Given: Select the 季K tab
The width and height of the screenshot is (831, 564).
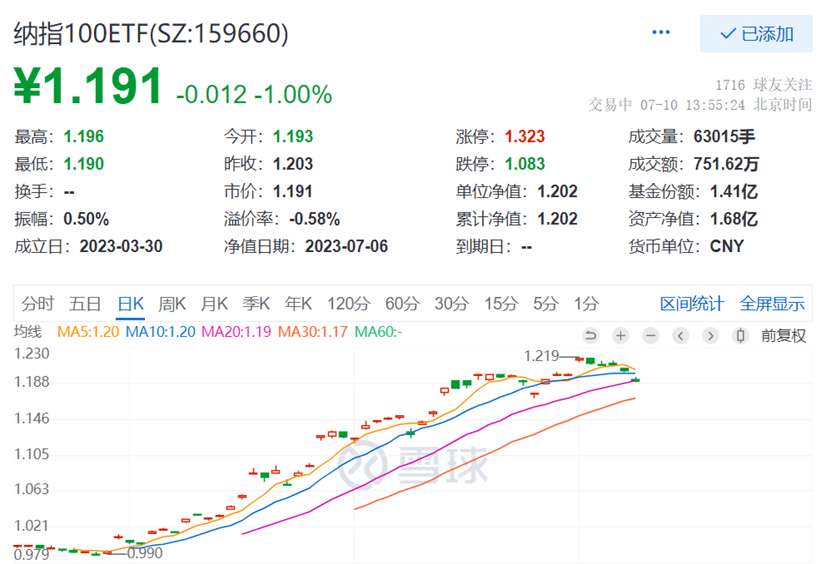Looking at the screenshot, I should click(x=257, y=304).
